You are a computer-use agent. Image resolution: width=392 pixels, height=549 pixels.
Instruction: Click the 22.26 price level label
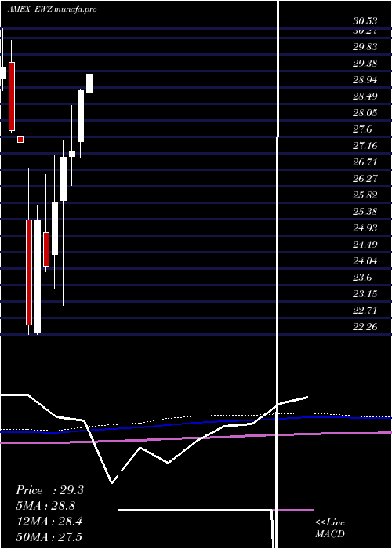pos(365,327)
